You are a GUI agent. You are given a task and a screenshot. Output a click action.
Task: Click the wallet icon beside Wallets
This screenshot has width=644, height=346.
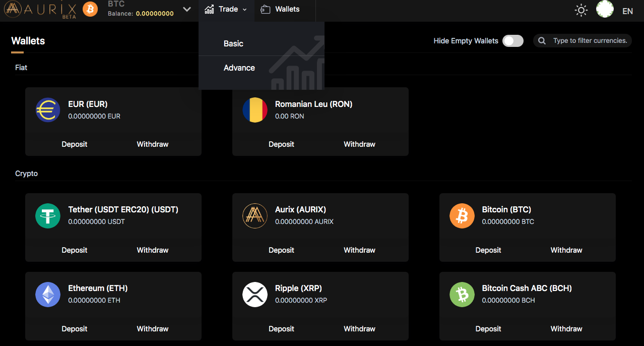pyautogui.click(x=265, y=9)
